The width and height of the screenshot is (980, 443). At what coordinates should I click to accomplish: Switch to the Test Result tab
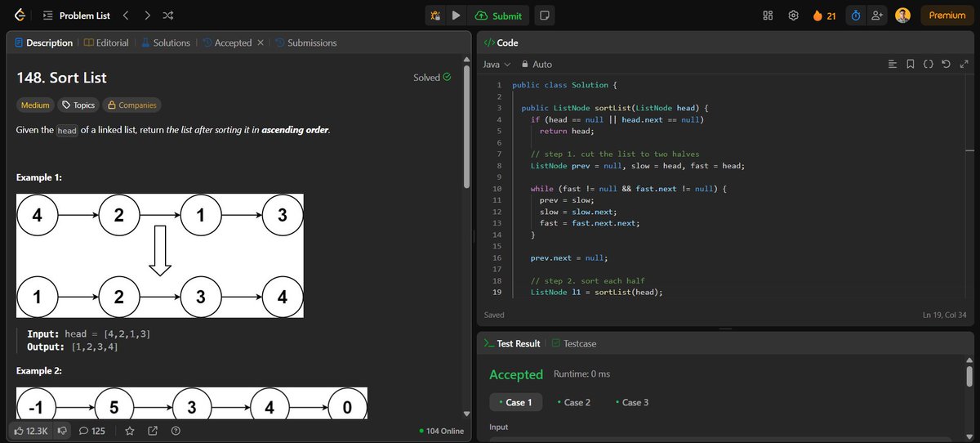511,343
